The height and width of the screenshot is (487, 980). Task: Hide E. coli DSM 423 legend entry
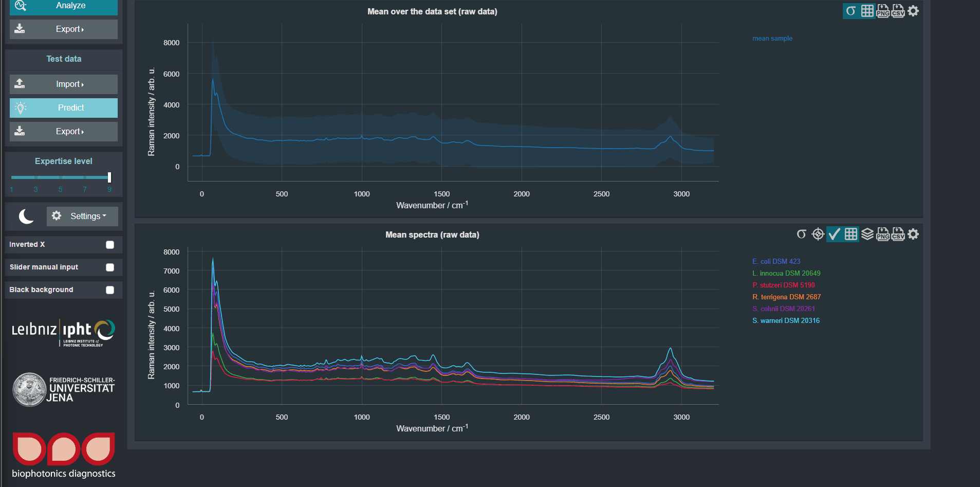pyautogui.click(x=776, y=261)
